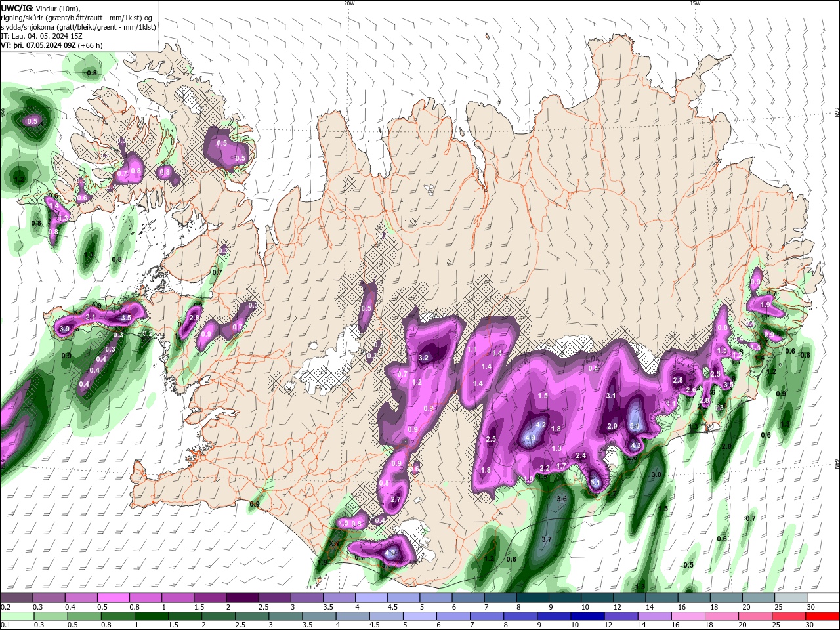Click the '0.1' label in the lower legend
840x630 pixels.
click(x=6, y=625)
